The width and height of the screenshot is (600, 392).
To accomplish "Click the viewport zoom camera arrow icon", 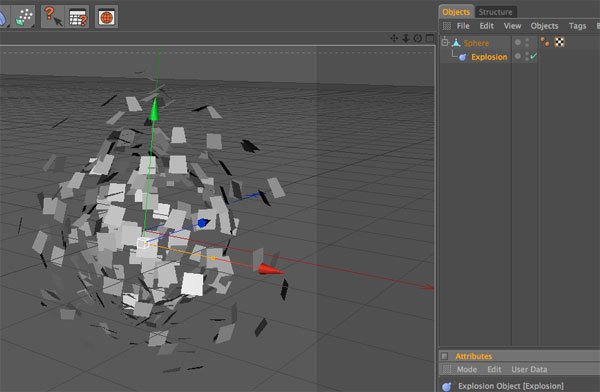I will [406, 38].
